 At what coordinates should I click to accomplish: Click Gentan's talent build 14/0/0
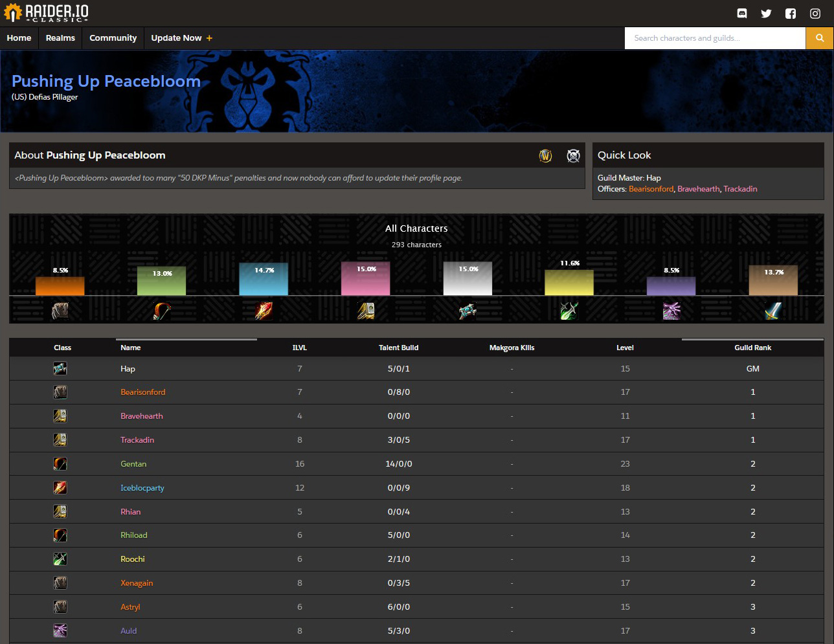coord(398,464)
